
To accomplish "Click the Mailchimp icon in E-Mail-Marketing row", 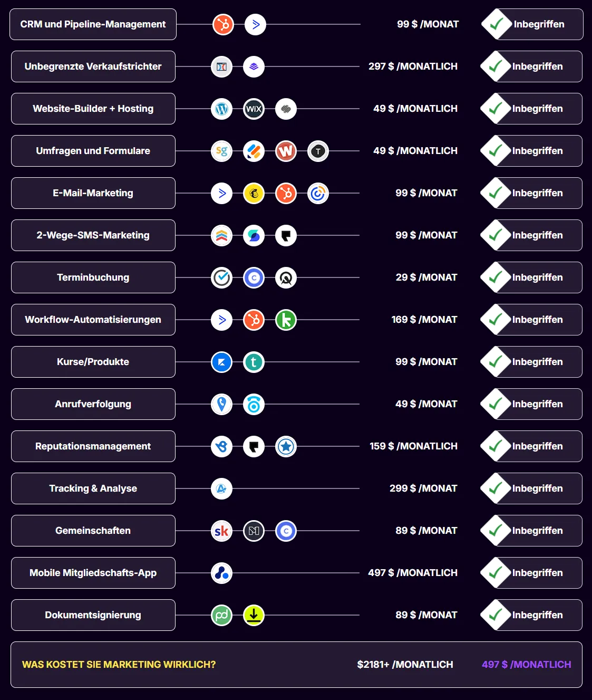I will tap(254, 193).
